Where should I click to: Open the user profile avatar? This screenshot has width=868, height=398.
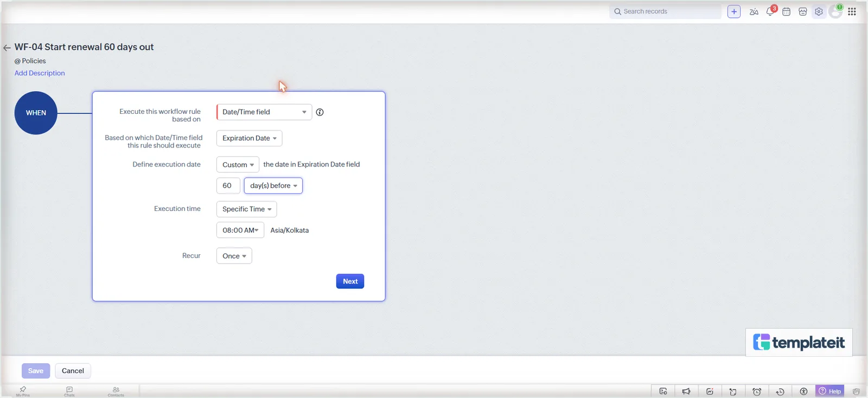[x=836, y=11]
